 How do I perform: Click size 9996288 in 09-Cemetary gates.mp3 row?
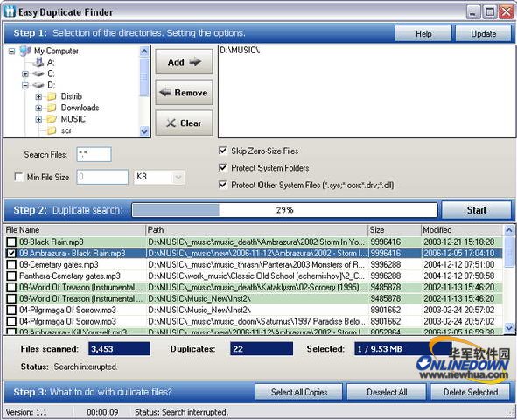tap(386, 265)
